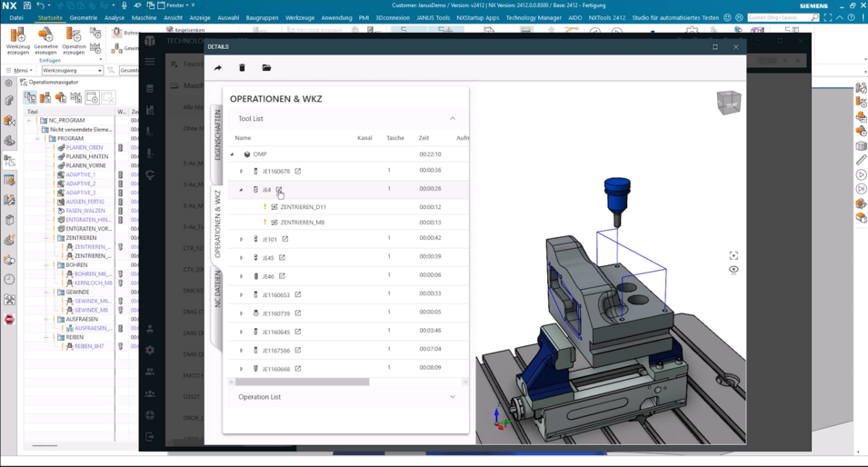Open the Technology Manager ribbon tab
The width and height of the screenshot is (868, 467).
tap(534, 17)
